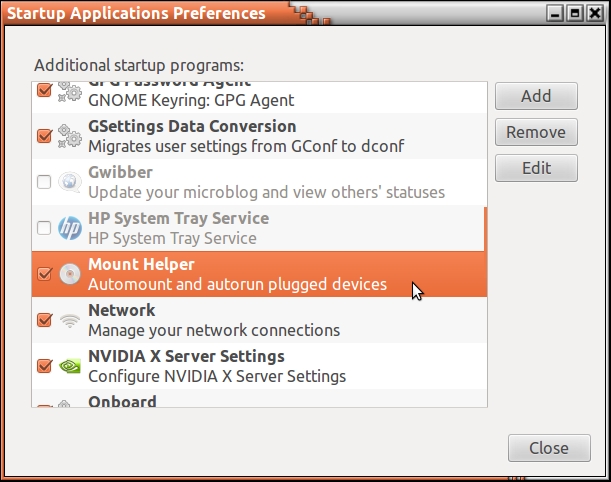Viewport: 611px width, 482px height.
Task: Click the Network wireless signal icon
Action: [69, 320]
